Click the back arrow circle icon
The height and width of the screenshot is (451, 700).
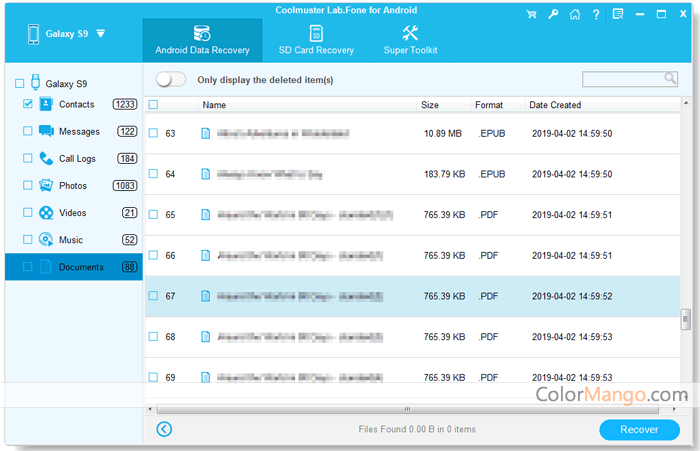(165, 429)
